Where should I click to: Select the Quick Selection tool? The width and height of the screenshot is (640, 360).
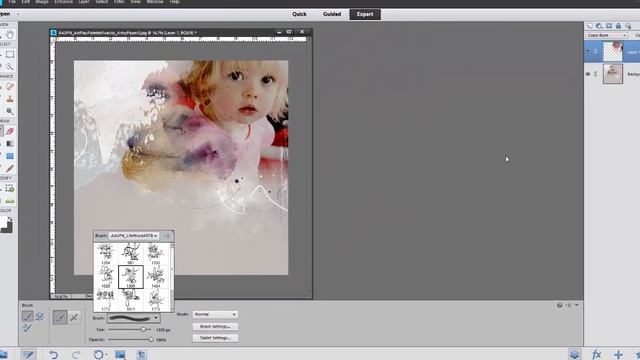tap(10, 66)
